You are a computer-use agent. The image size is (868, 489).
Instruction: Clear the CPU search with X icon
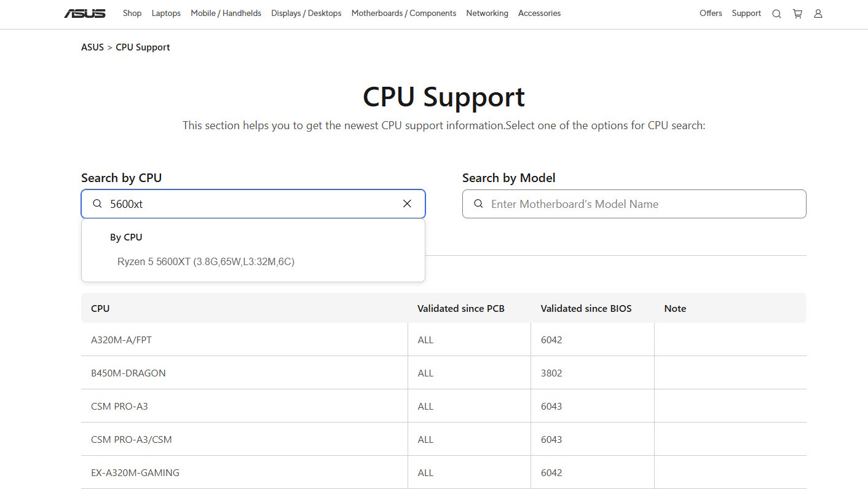[407, 204]
